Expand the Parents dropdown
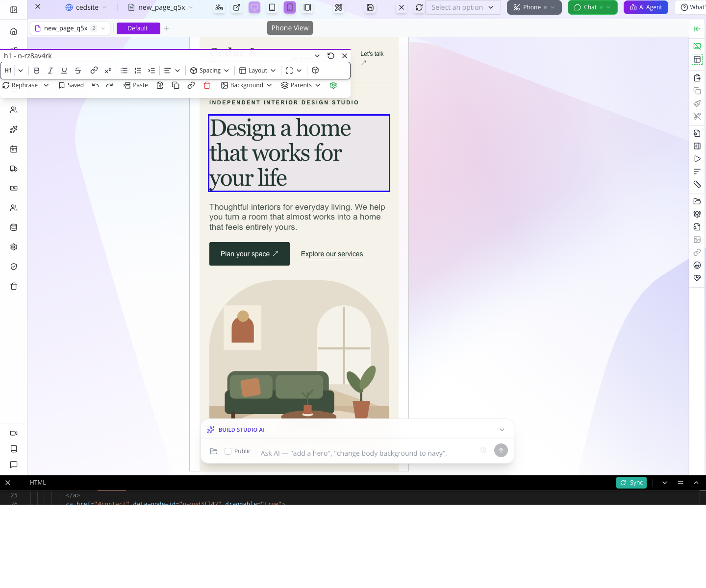The height and width of the screenshot is (588, 706). click(301, 85)
